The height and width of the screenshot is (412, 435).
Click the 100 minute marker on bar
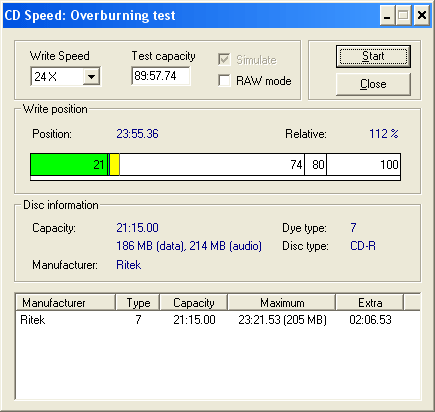[389, 165]
